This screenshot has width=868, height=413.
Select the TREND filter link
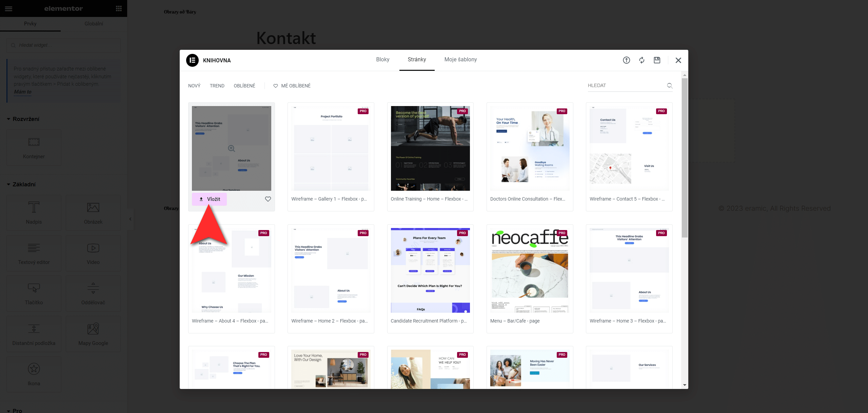click(x=217, y=86)
